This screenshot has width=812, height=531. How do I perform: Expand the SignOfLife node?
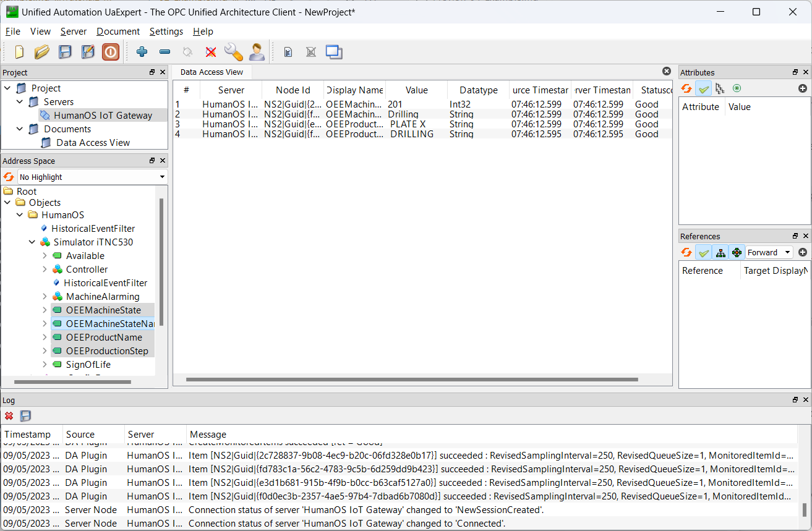pyautogui.click(x=45, y=365)
